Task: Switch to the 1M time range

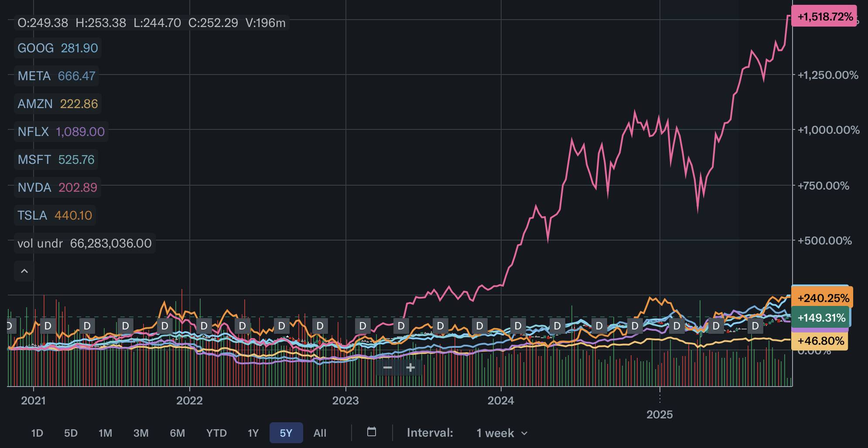Action: (105, 433)
